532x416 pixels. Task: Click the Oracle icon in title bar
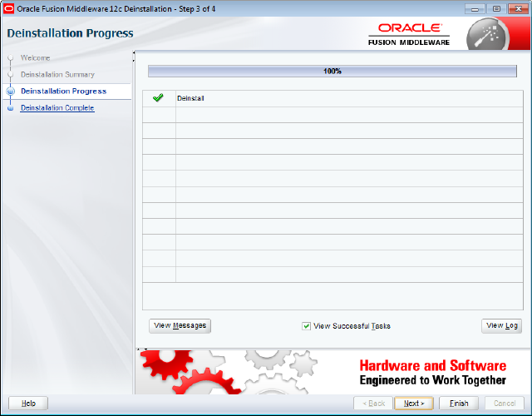pyautogui.click(x=8, y=8)
